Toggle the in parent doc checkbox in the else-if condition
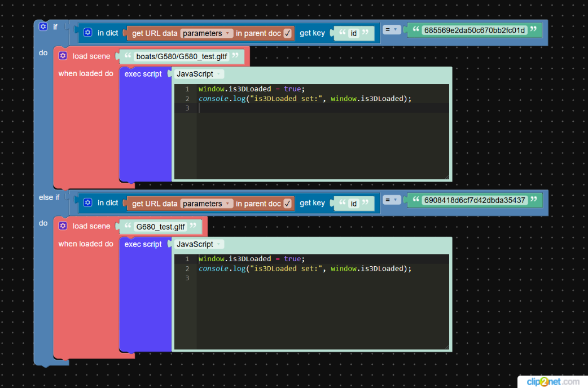Viewport: 588px width, 388px height. [287, 204]
